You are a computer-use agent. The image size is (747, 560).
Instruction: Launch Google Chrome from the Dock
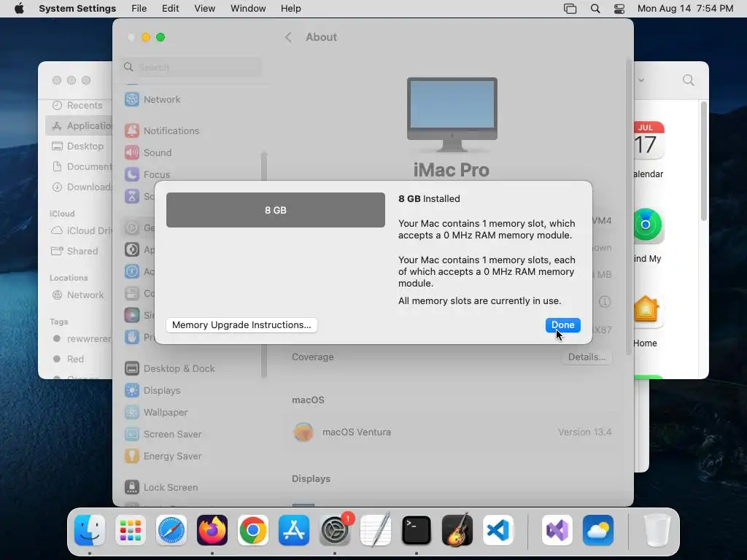click(x=253, y=530)
